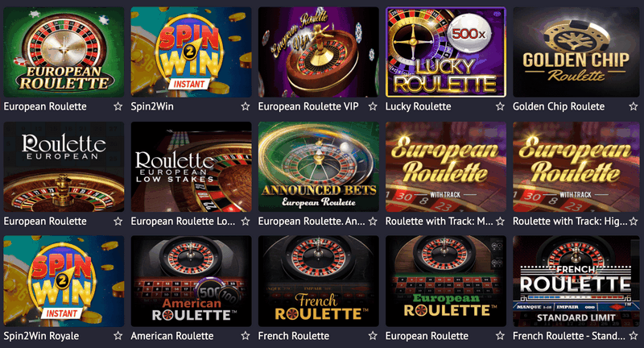Select the Announced Bets European Roulette tile

(318, 167)
